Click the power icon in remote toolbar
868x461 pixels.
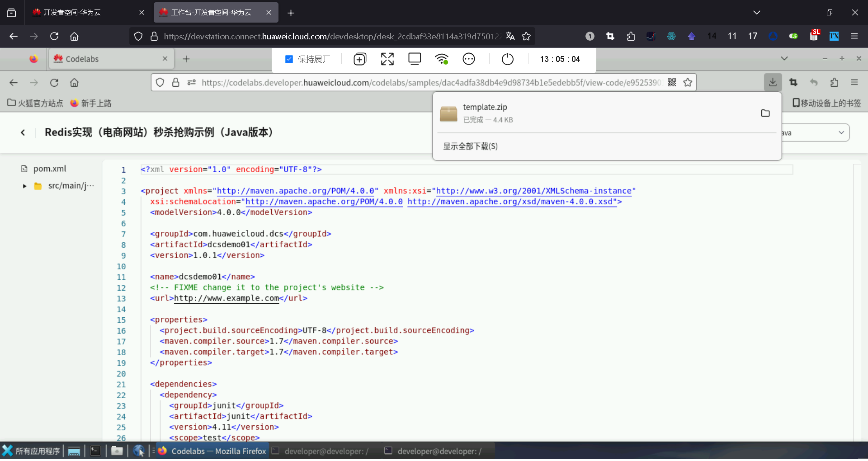pos(507,59)
